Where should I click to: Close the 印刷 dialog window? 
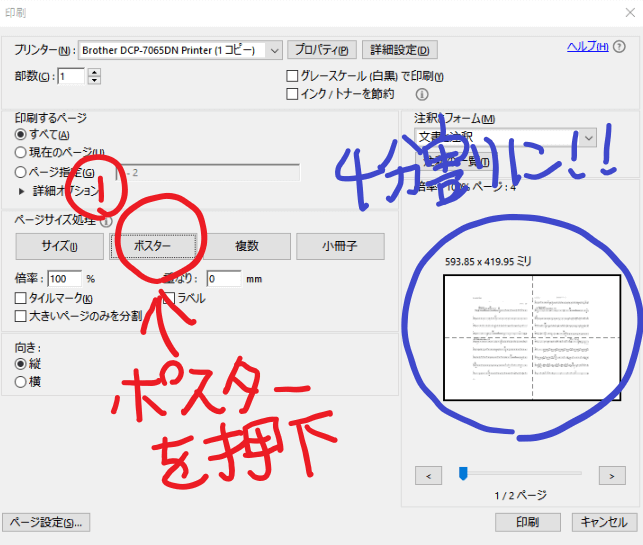click(x=630, y=13)
